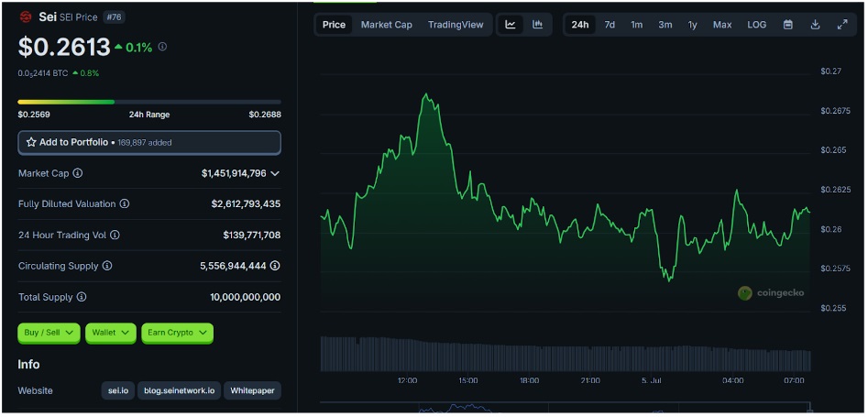
Task: Open the Whitepaper link
Action: tap(252, 390)
